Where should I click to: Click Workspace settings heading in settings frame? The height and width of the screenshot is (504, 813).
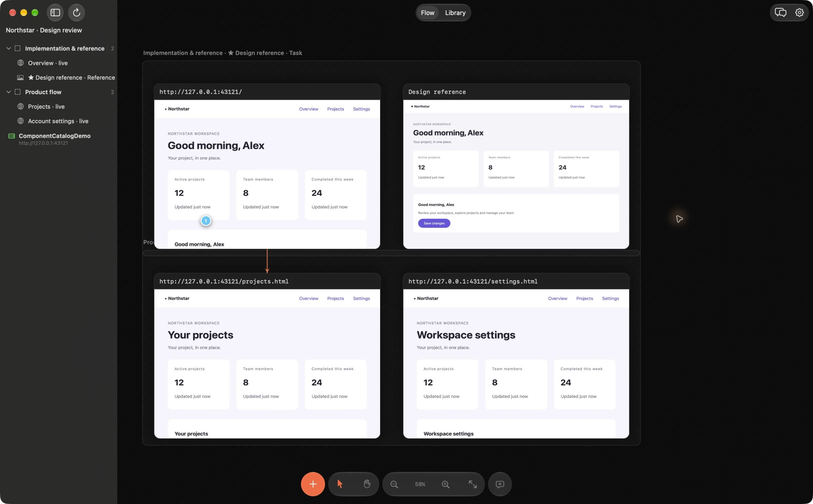[466, 335]
